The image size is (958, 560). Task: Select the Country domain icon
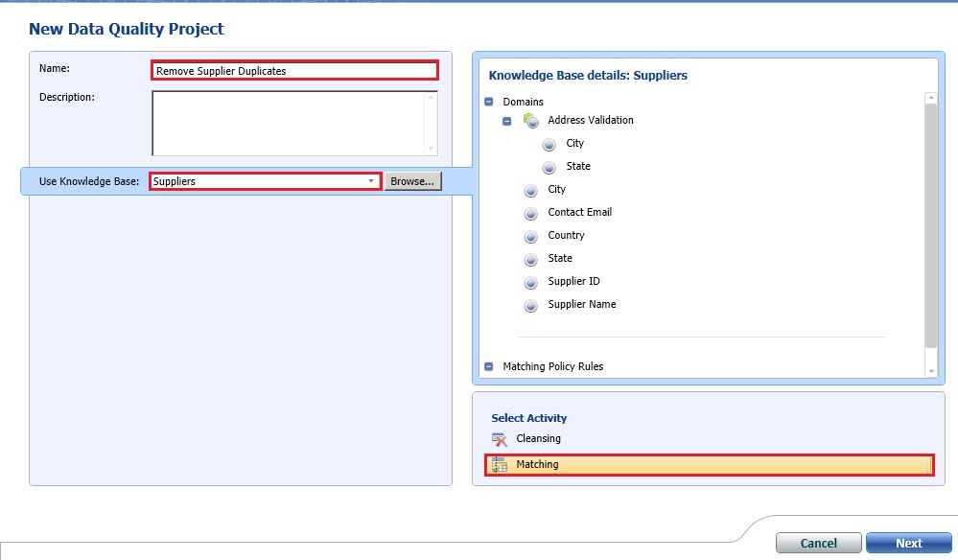[530, 235]
